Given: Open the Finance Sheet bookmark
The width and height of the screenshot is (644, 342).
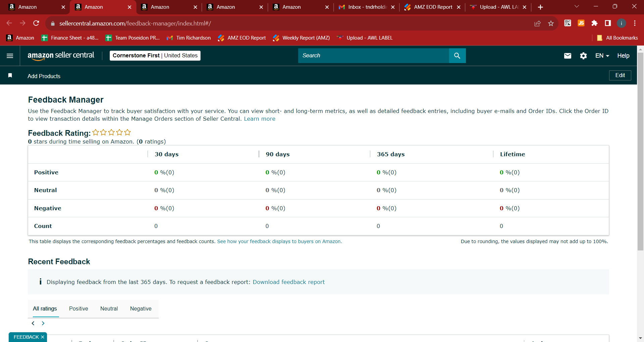Looking at the screenshot, I should [x=70, y=38].
